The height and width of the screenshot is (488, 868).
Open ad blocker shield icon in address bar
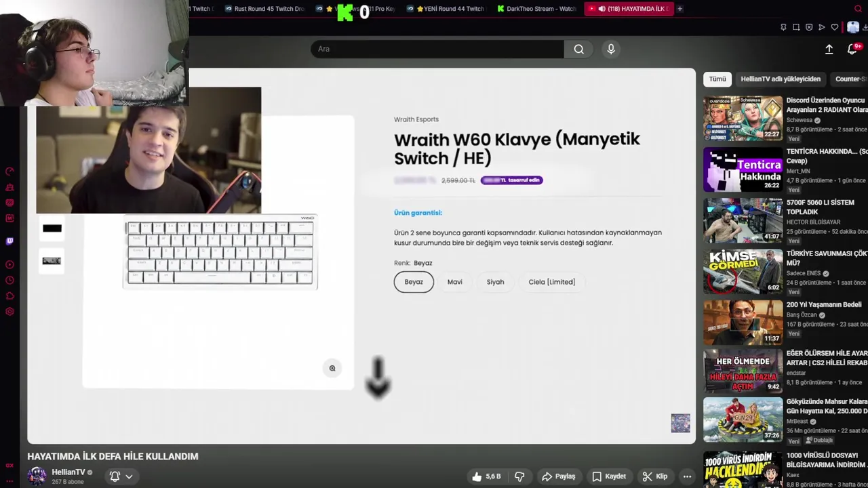pos(809,27)
